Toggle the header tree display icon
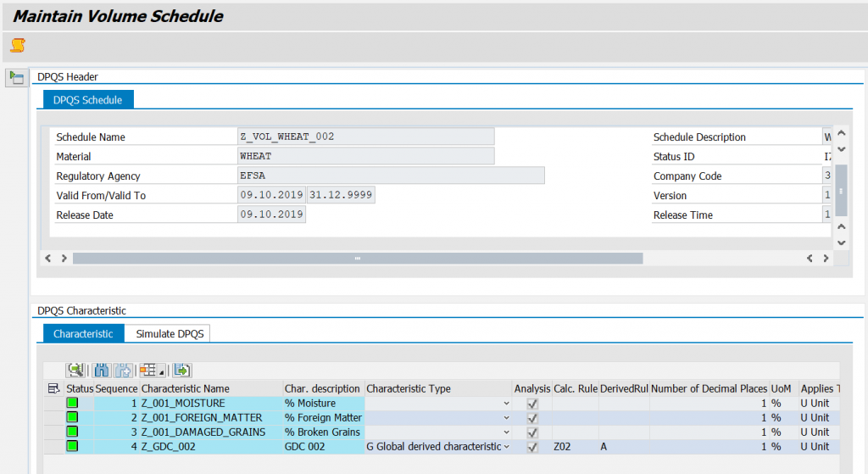868x474 pixels. pyautogui.click(x=17, y=77)
